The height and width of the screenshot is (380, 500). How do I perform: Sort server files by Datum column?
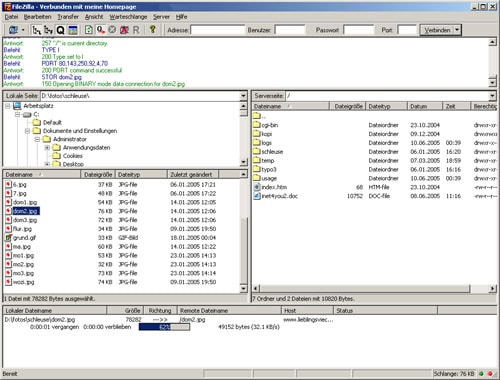coord(425,106)
